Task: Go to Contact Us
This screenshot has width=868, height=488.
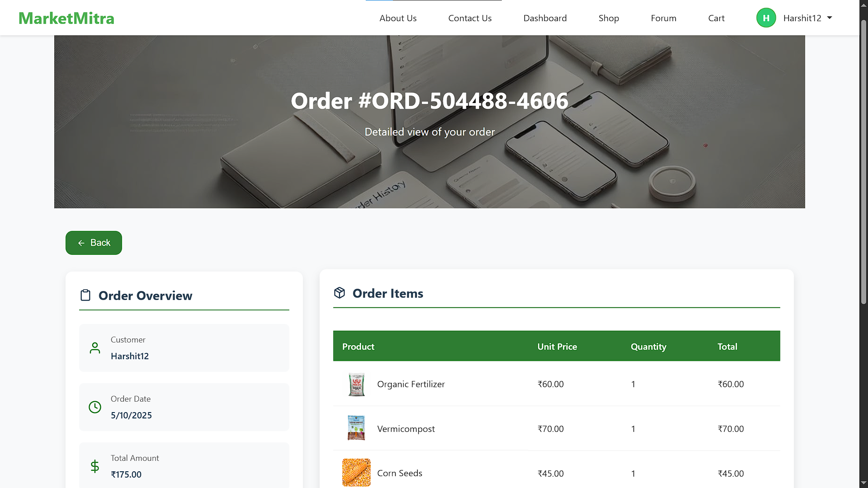Action: pos(470,18)
